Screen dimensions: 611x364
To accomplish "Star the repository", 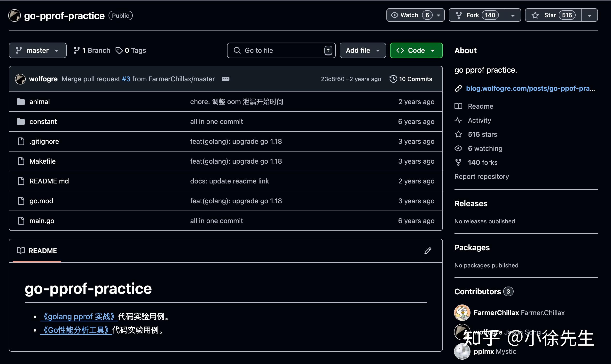I will [x=553, y=15].
